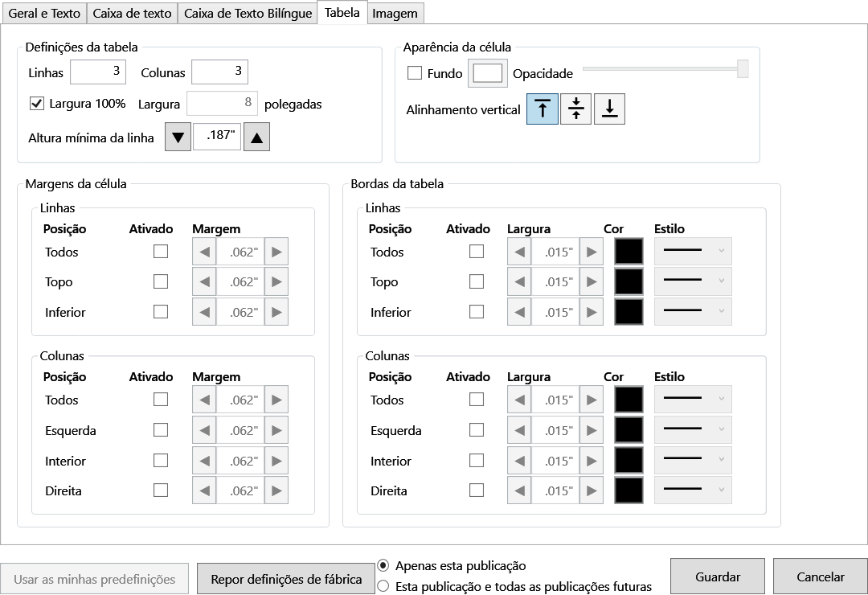The image size is (868, 595).
Task: Pick the Fundo background color swatch
Action: [x=488, y=73]
